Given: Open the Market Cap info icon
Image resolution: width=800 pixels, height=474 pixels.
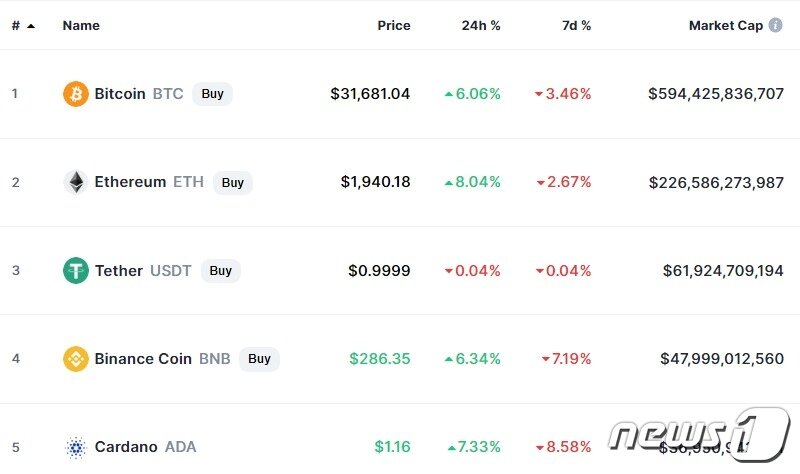Looking at the screenshot, I should [775, 25].
